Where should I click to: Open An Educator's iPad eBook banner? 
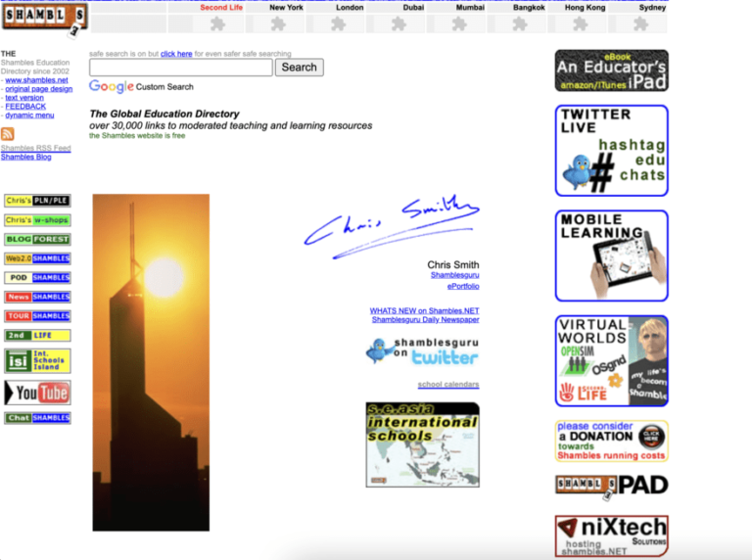[x=611, y=70]
